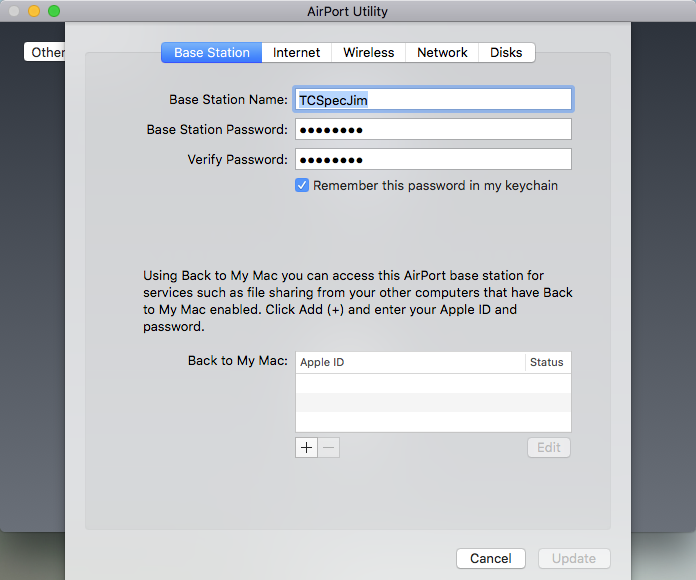Click the Base Station Name field
This screenshot has width=696, height=580.
tap(433, 99)
